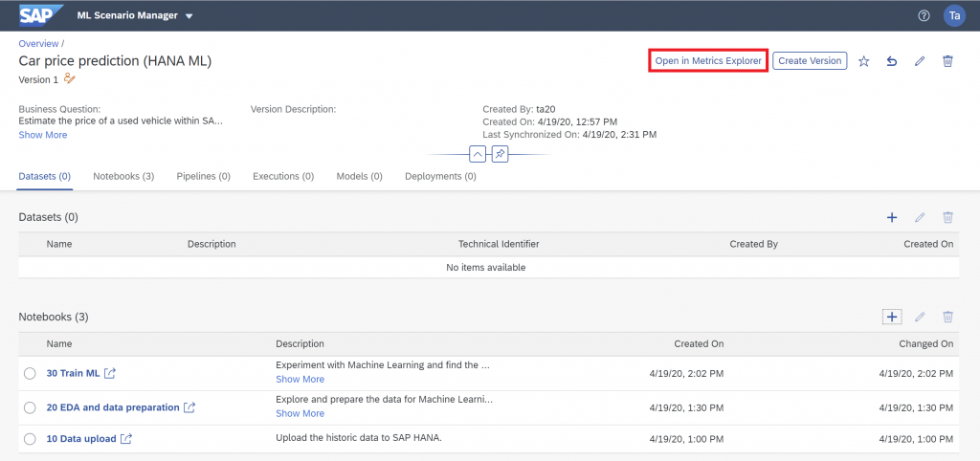Pin the header with the pin icon

(x=500, y=154)
